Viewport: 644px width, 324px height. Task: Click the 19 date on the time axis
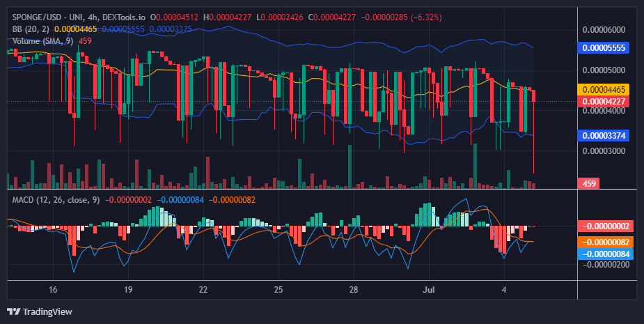(x=127, y=289)
